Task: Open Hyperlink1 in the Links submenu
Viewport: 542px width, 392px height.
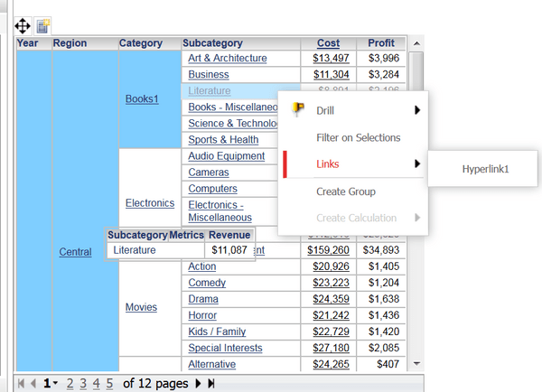Action: pyautogui.click(x=485, y=168)
